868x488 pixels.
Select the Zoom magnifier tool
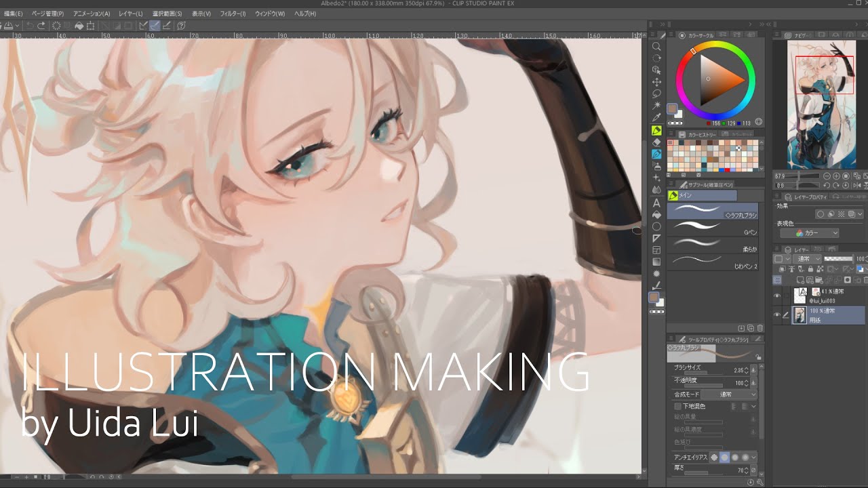656,46
